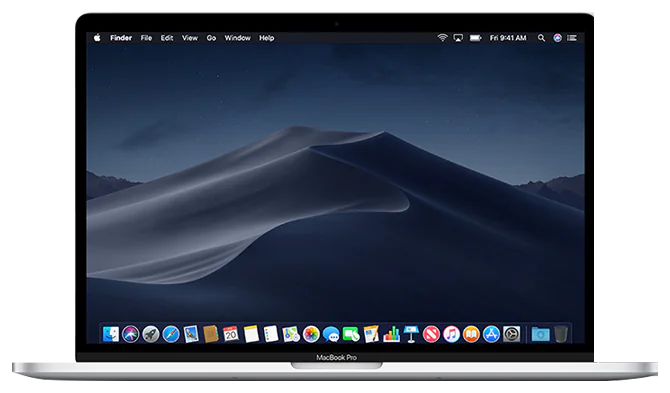Open FaceTime green icon in Dock
Screen dimensions: 670x393
coord(351,334)
